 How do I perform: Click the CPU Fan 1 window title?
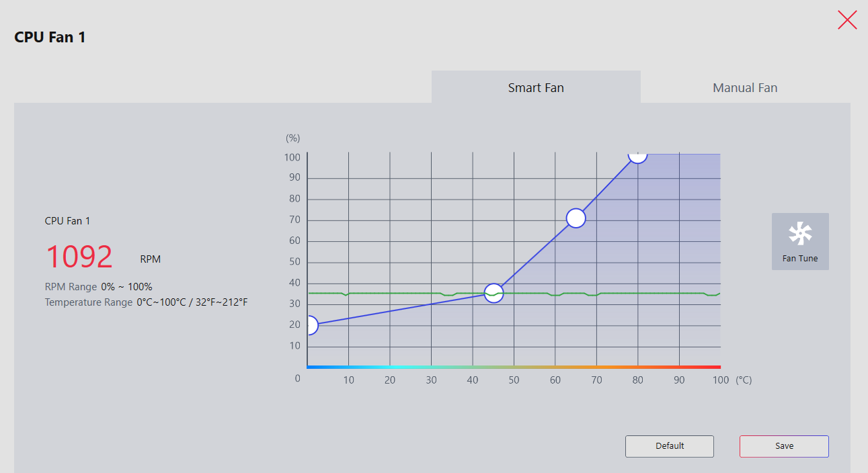point(50,37)
